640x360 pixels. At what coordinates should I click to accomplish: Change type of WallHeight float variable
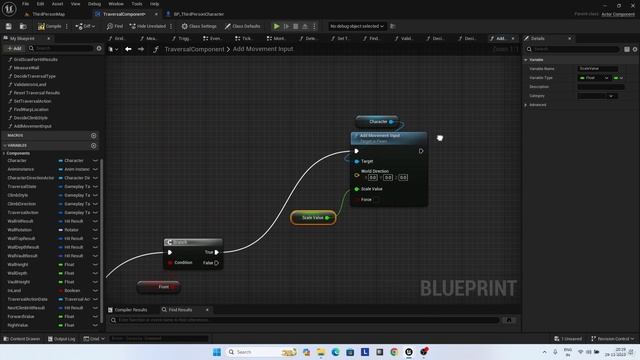click(67, 264)
